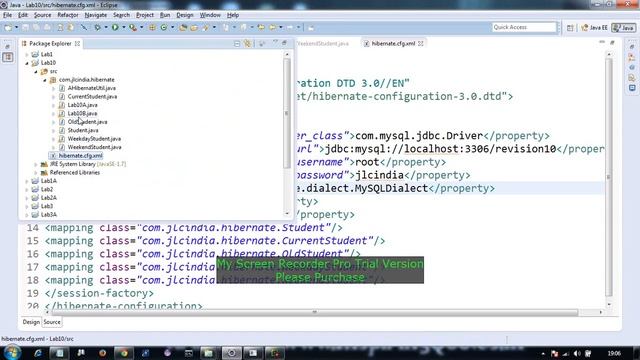Collapse the Lab10 project node
This screenshot has height=360, width=640.
pos(27,63)
